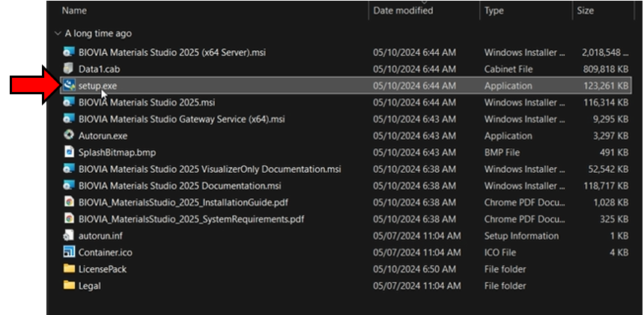Click the LicensePack folder icon
Viewport: 644px width, 315px height.
(x=69, y=269)
